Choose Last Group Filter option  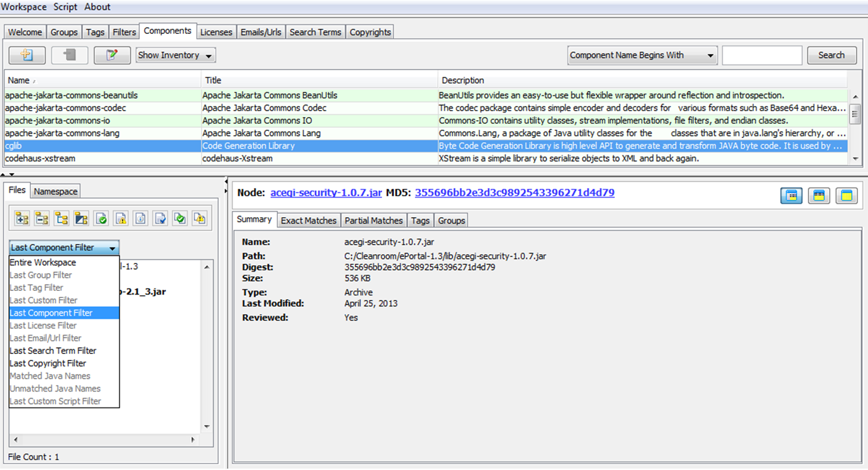pos(64,275)
